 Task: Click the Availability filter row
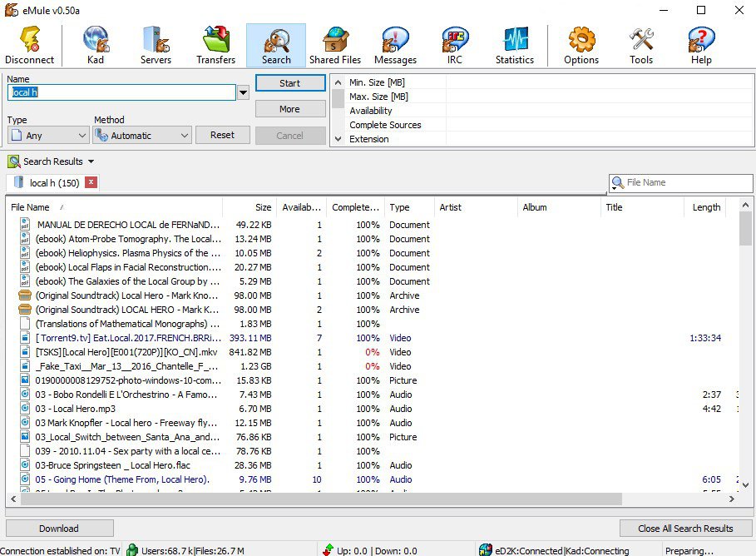549,111
